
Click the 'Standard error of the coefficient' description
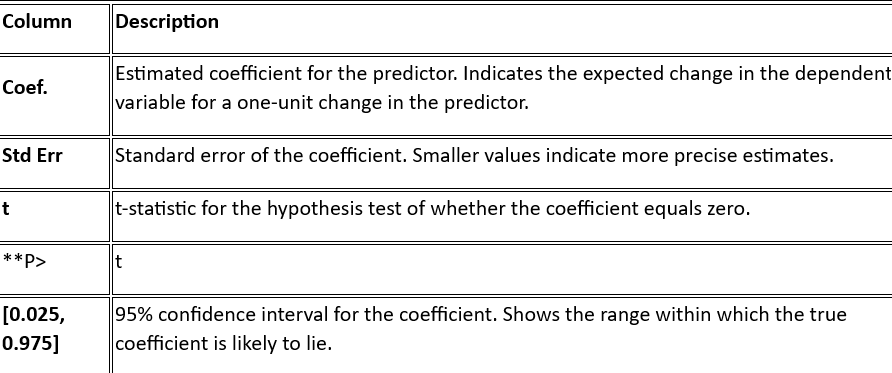coord(261,155)
